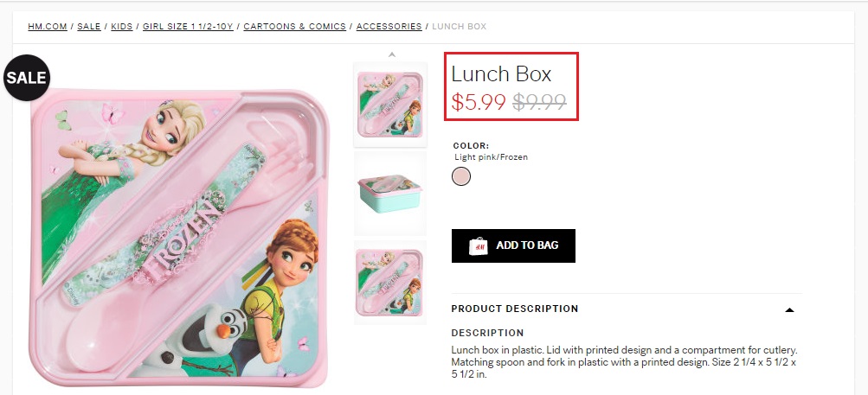Open the SALE breadcrumb link
Screen dimensions: 868x395
pos(89,27)
